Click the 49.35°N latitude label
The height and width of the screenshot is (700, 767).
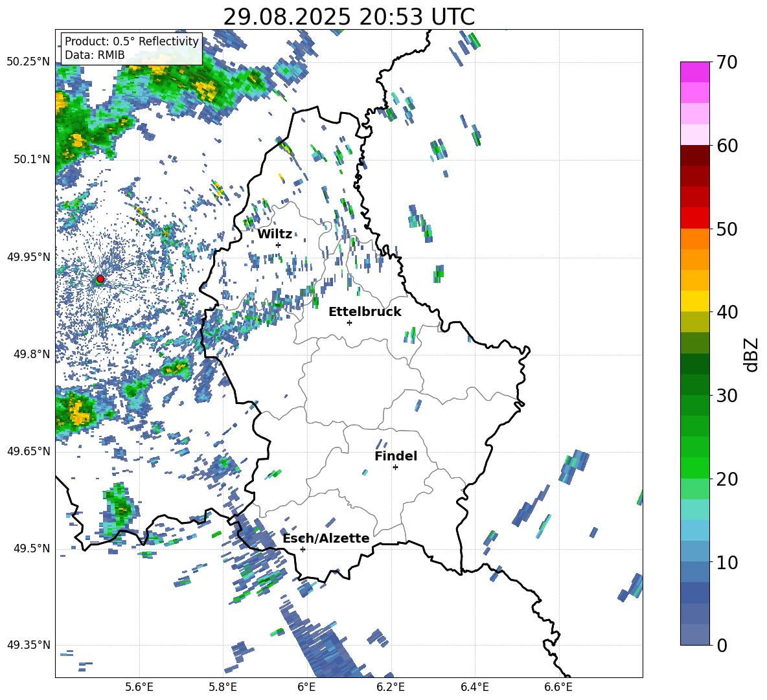[x=29, y=645]
